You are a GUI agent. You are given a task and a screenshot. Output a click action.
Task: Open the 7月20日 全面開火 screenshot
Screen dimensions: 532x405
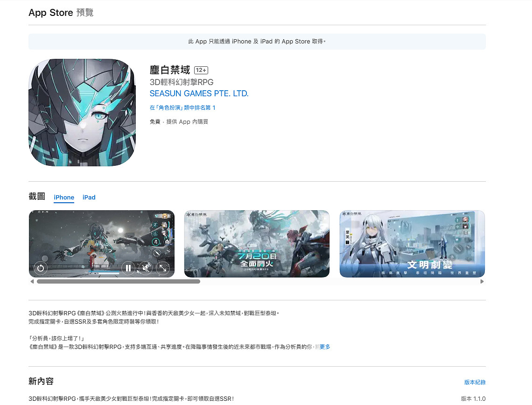[257, 244]
